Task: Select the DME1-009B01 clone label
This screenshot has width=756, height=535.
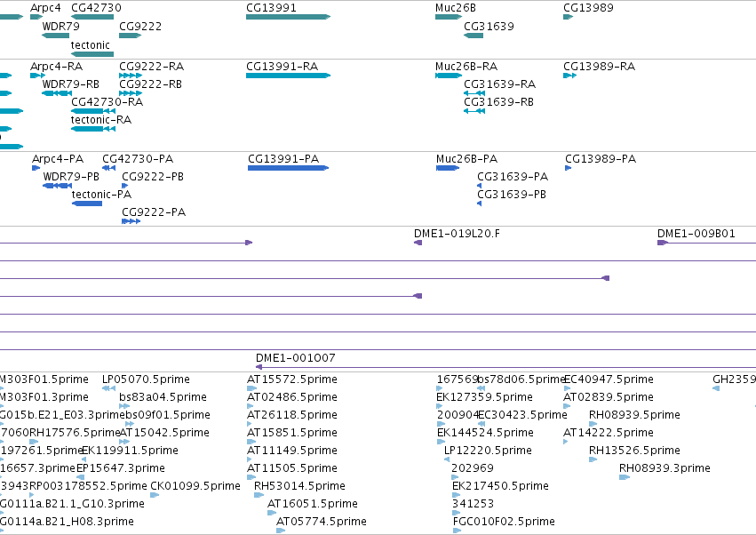Action: [696, 234]
